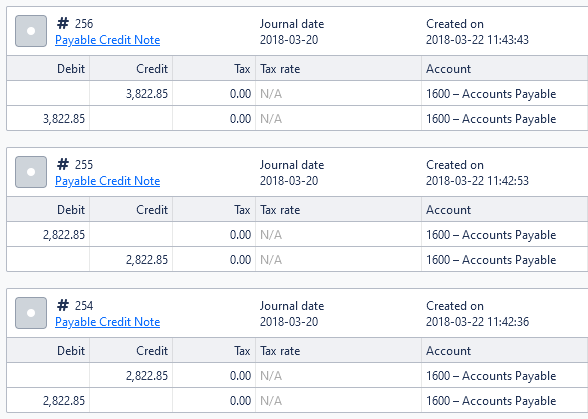This screenshot has width=588, height=419.
Task: Click Accounts Payable in journal 254 credit row
Action: [491, 376]
